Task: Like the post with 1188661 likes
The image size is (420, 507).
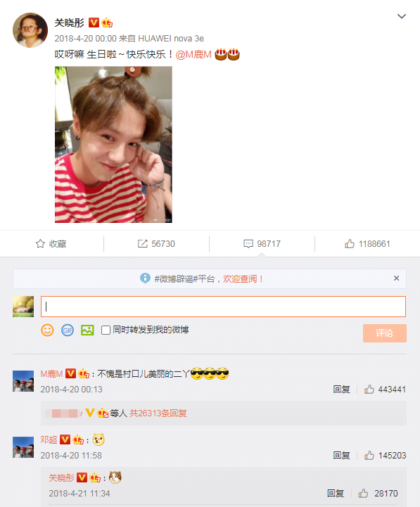Action: click(x=367, y=244)
